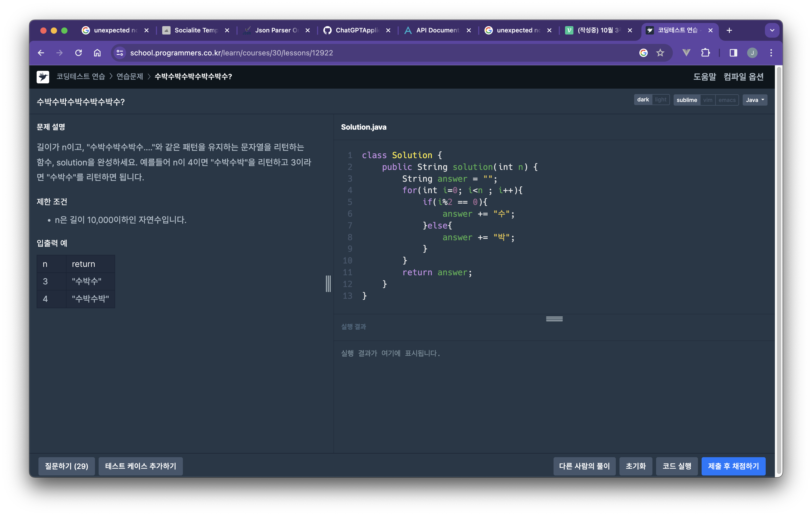Image resolution: width=812 pixels, height=516 pixels.
Task: Click the Google icon in address bar
Action: 643,53
